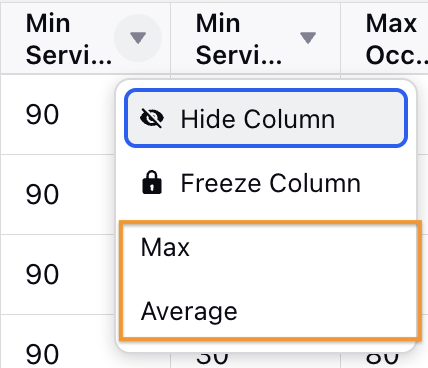Screen dimensions: 428x368
Task: Open the second Min Servi column dropdown arrow
Action: click(x=308, y=38)
